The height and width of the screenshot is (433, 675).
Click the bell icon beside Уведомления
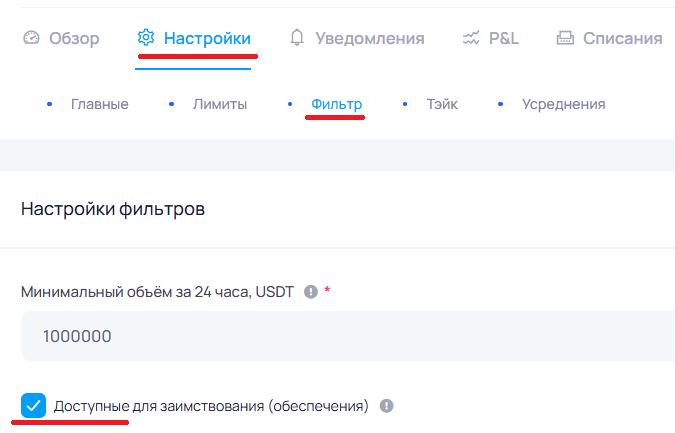297,38
